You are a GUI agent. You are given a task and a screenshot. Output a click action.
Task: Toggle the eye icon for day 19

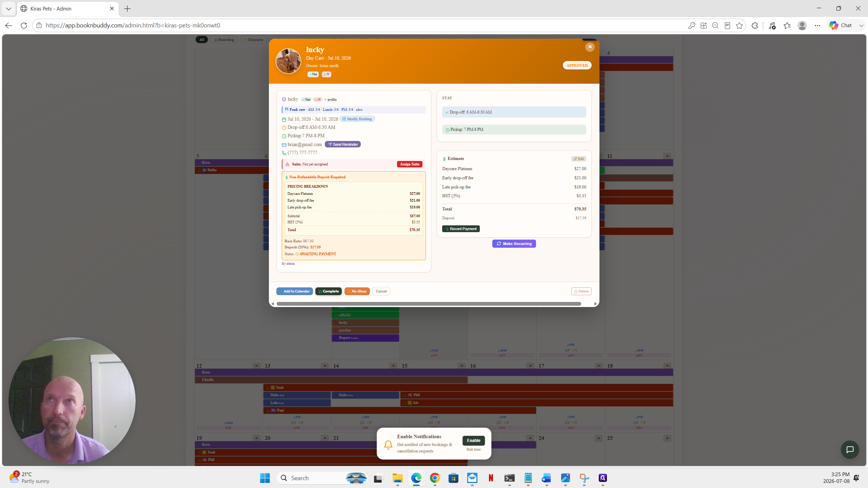[257, 438]
